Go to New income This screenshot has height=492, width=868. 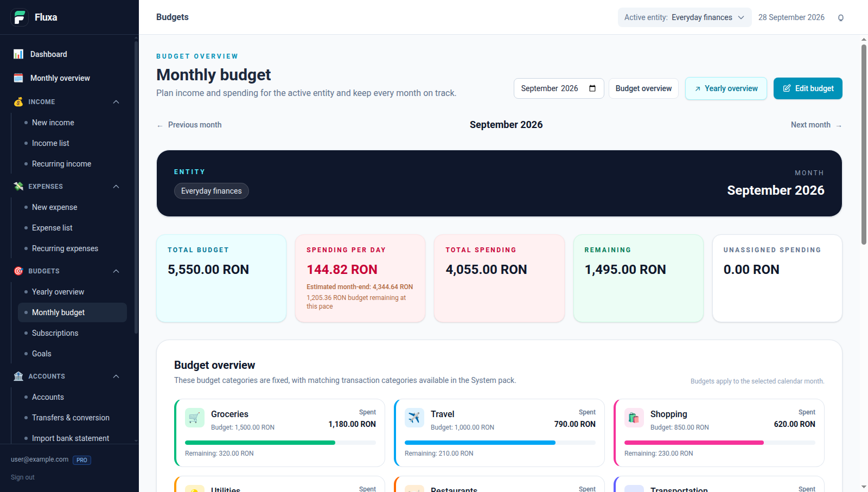[x=72, y=123]
